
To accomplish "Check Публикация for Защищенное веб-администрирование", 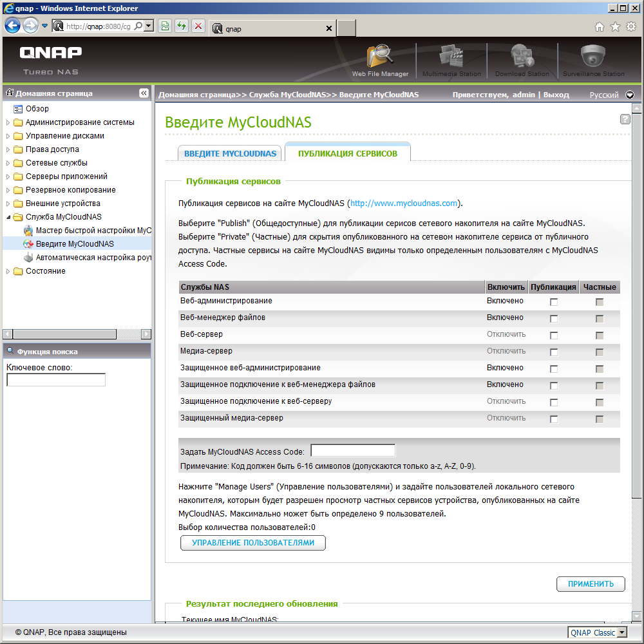I will (x=554, y=369).
